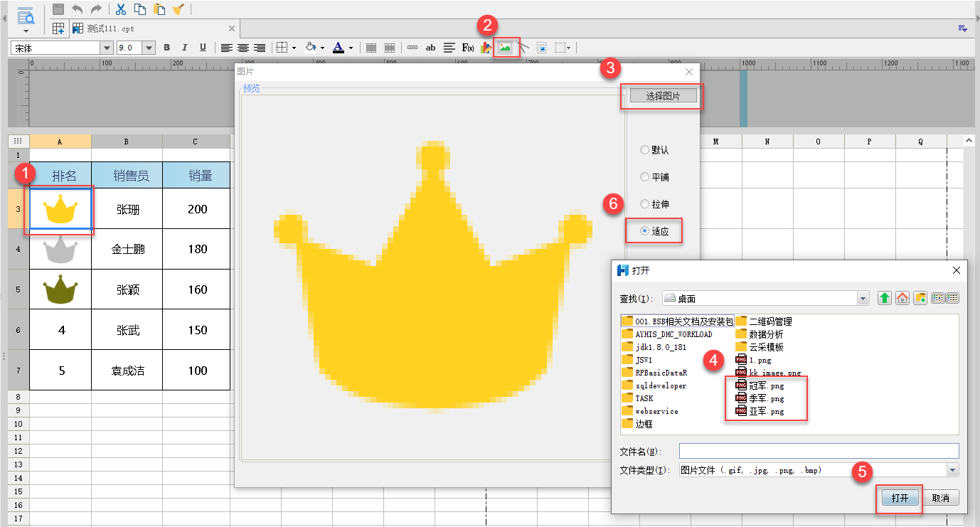Click the insert chart icon
The image size is (980, 527).
coord(486,48)
